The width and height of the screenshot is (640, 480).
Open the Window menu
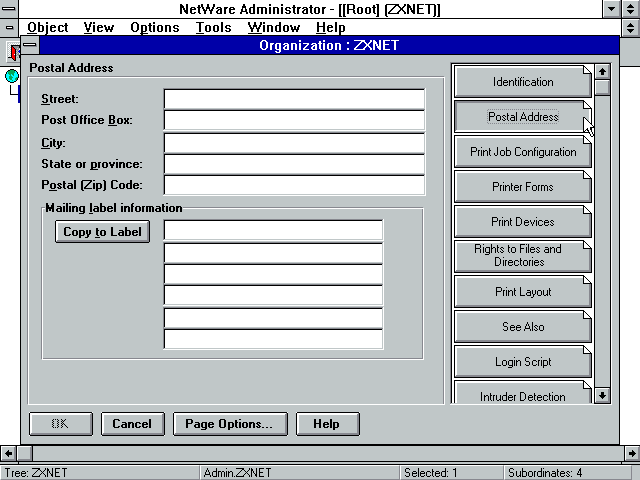tap(273, 27)
